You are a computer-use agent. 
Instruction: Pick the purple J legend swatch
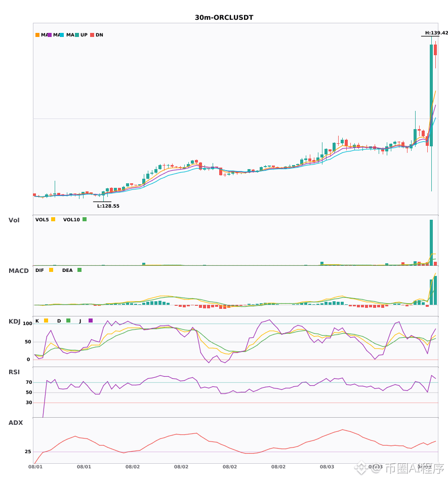[91, 320]
